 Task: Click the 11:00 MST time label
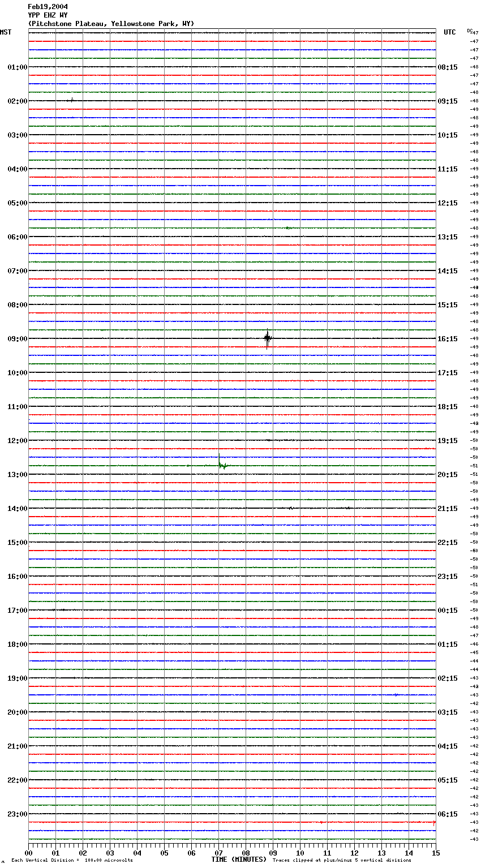(17, 407)
